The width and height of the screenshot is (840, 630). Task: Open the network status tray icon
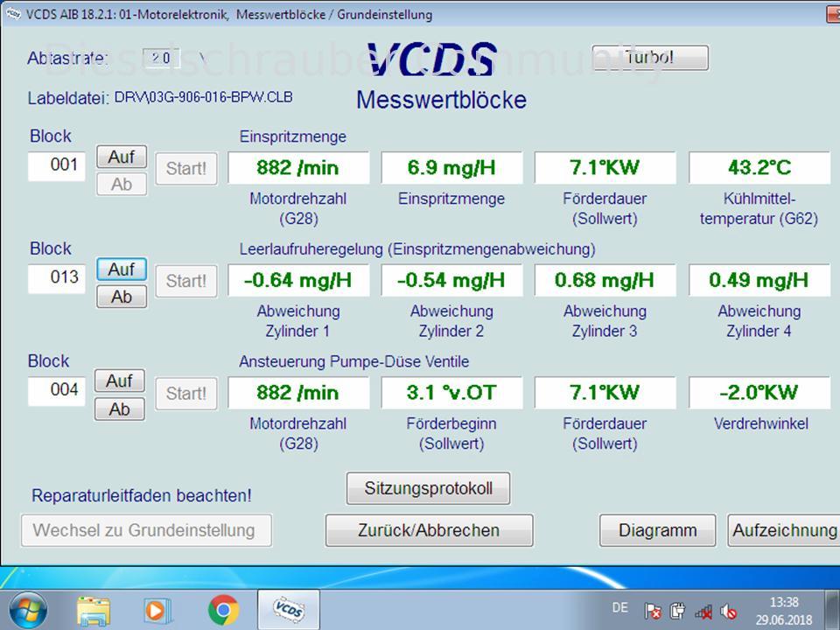point(703,612)
